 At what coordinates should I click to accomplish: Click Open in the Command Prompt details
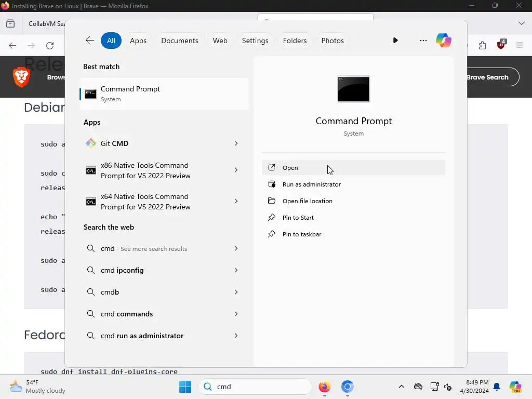(x=353, y=168)
